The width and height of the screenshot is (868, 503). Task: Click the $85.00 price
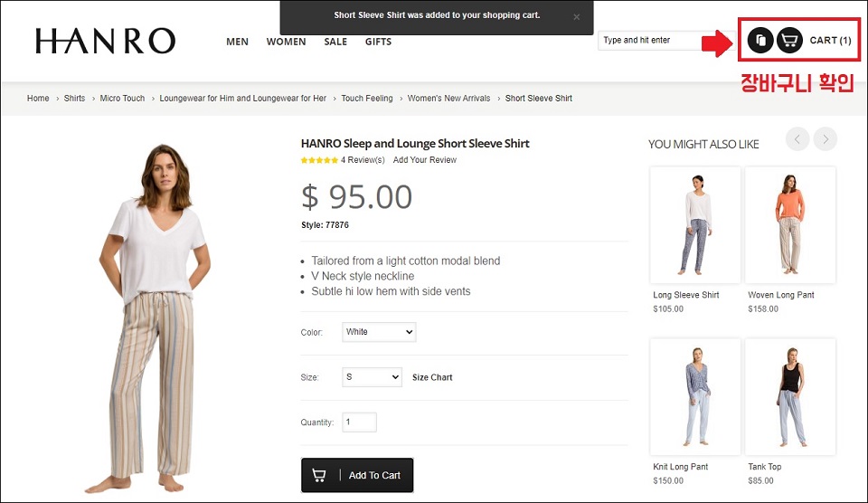tap(760, 480)
